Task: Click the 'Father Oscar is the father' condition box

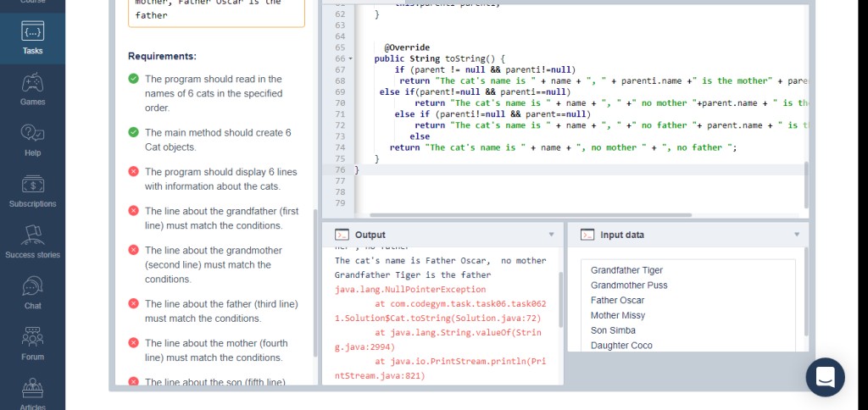Action: click(x=216, y=12)
